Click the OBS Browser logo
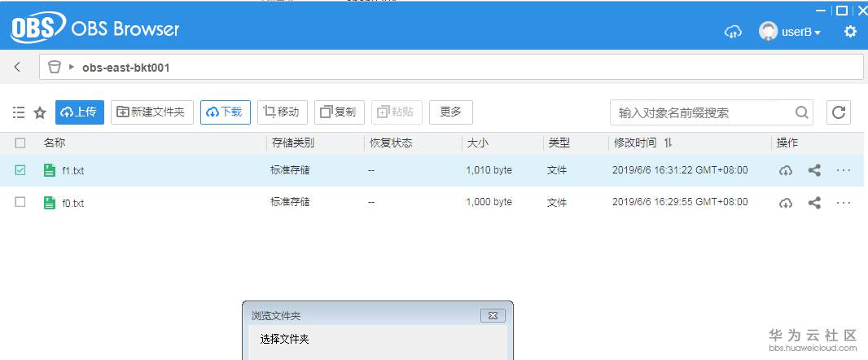 (x=95, y=29)
